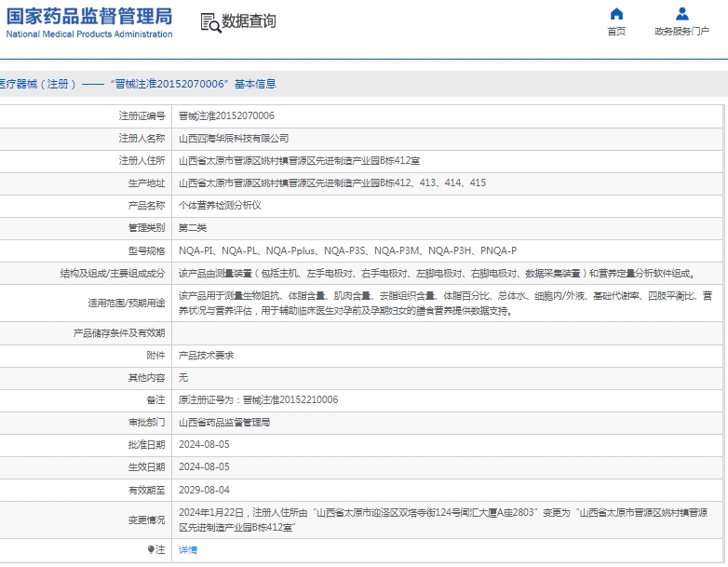This screenshot has width=728, height=567.
Task: Click registrant address ending B栋412室
Action: coord(299,161)
